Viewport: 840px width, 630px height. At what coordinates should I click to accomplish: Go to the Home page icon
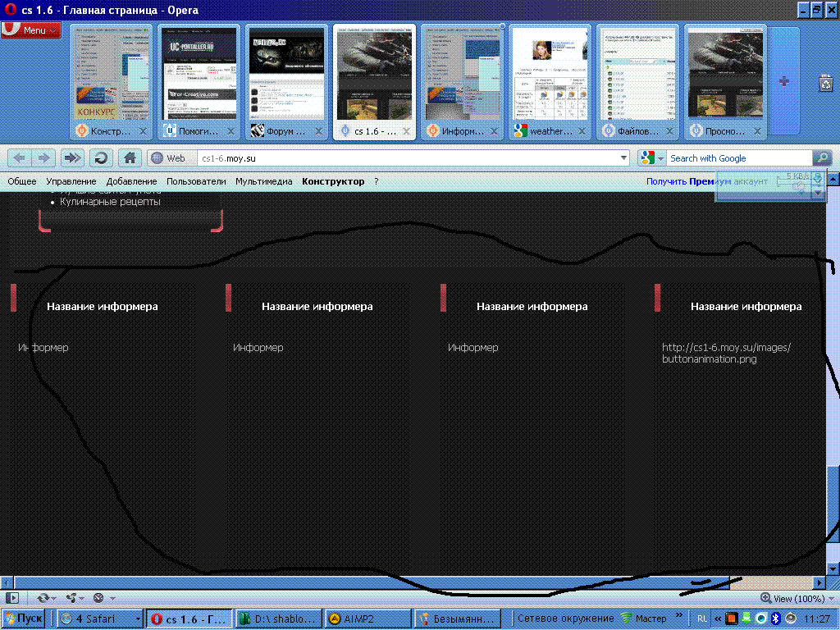pyautogui.click(x=128, y=158)
